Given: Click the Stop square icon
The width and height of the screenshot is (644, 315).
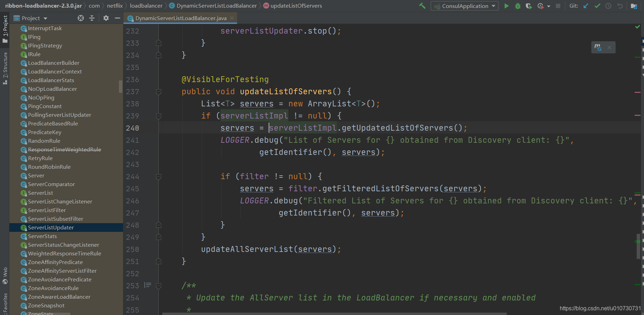Looking at the screenshot, I should tap(558, 6).
